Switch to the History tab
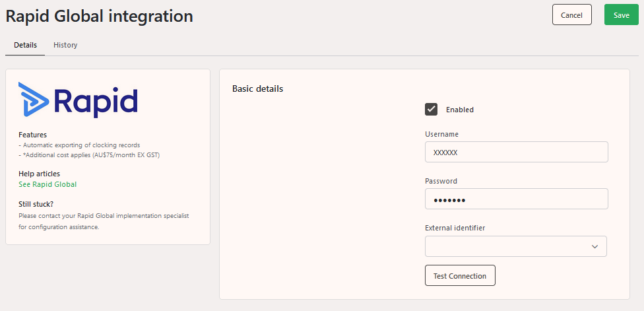The image size is (644, 311). 65,45
